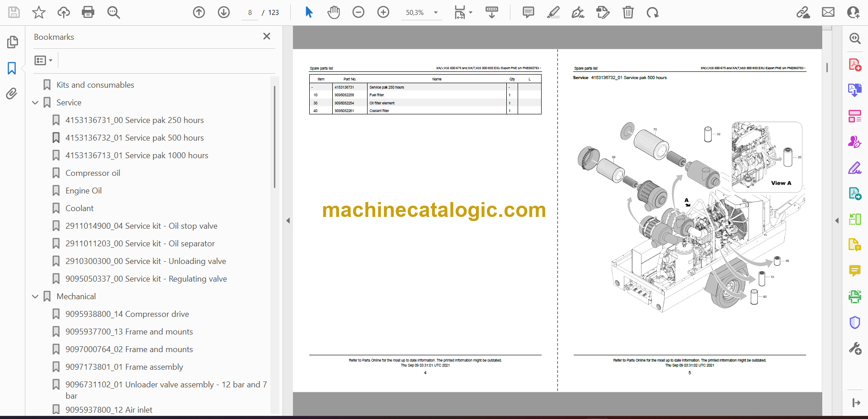Open the More Tools wrench icon
Image resolution: width=868 pixels, height=419 pixels.
tap(855, 348)
